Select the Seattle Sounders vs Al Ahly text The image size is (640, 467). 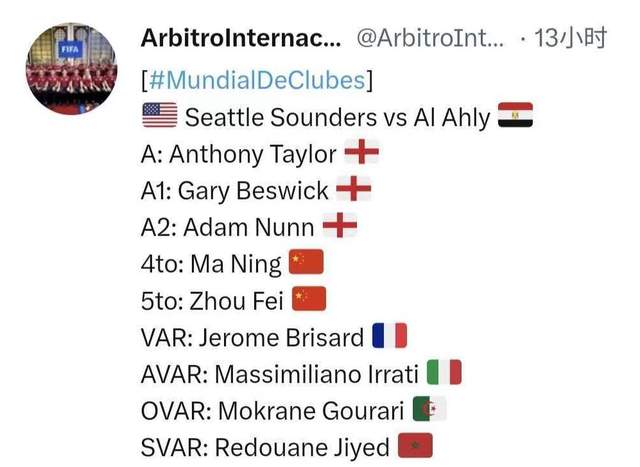[337, 118]
